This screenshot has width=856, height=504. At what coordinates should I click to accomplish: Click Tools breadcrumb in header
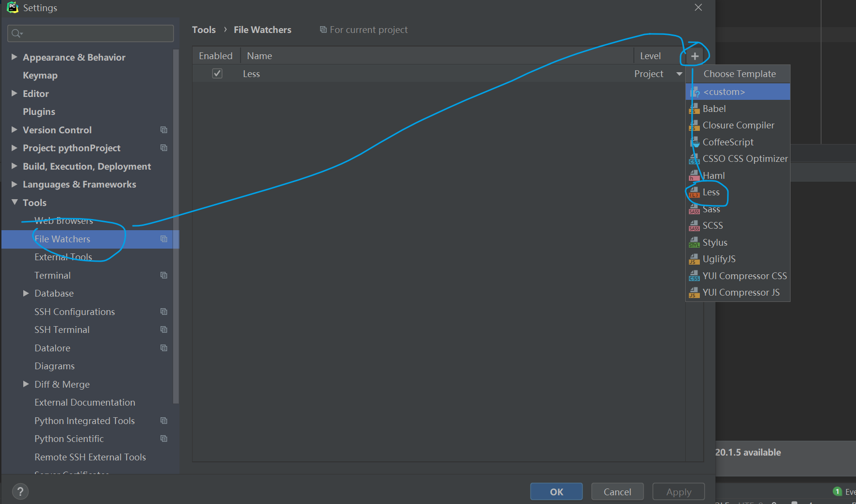pyautogui.click(x=204, y=30)
